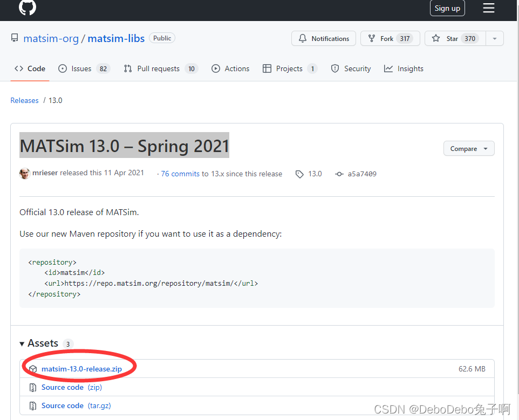Click the Assets count badge 3
Viewport: 519px width, 420px height.
coord(68,344)
